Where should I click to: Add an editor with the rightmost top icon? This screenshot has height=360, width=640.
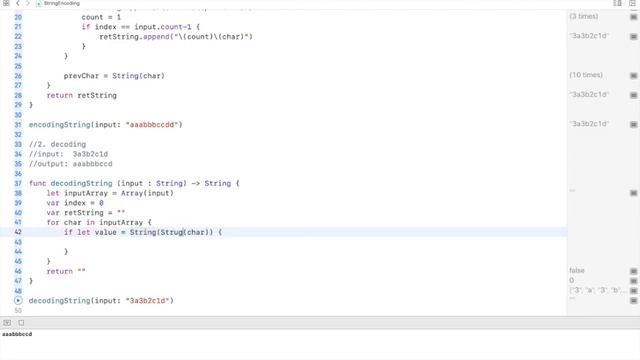(633, 3)
